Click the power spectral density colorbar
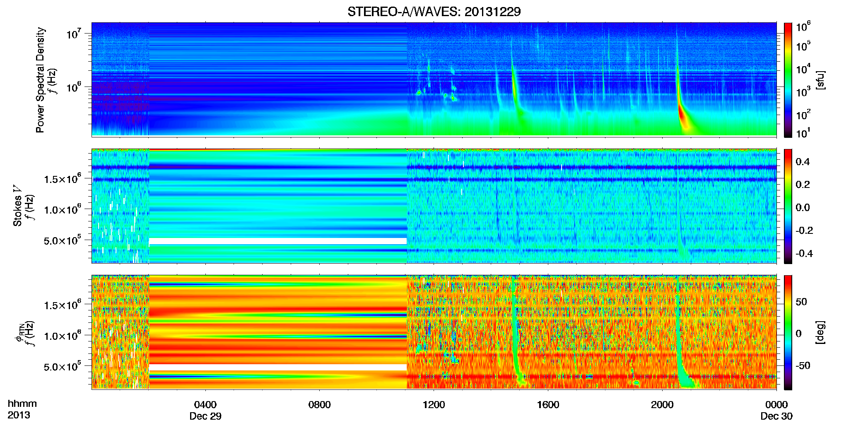The image size is (868, 447). tap(788, 80)
